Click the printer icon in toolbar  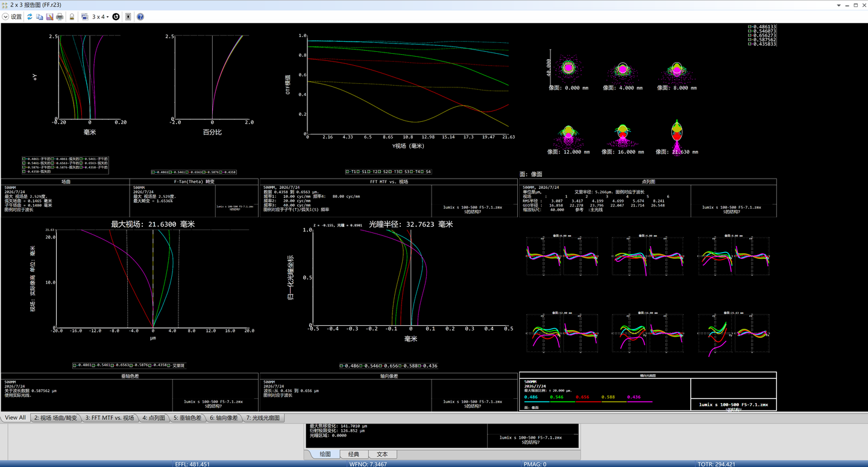[x=60, y=17]
